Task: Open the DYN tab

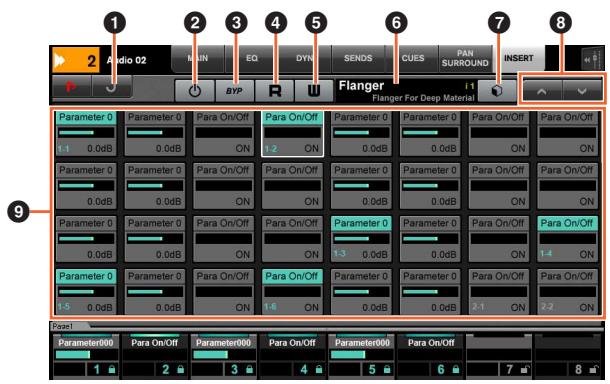Action: tap(305, 58)
